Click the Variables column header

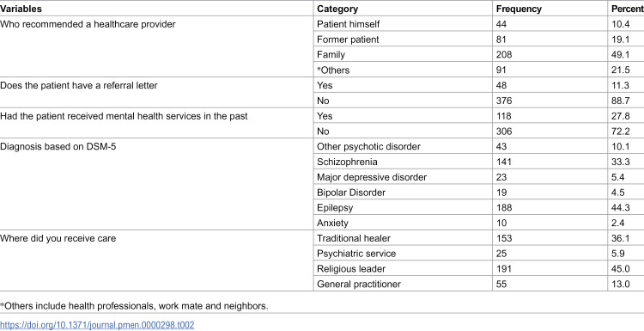(x=21, y=9)
